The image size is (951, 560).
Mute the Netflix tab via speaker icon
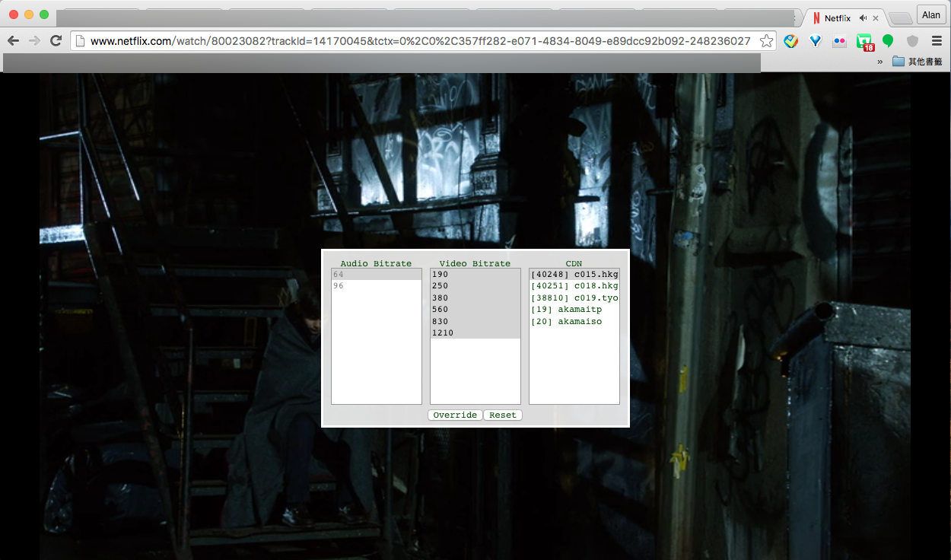tap(863, 18)
